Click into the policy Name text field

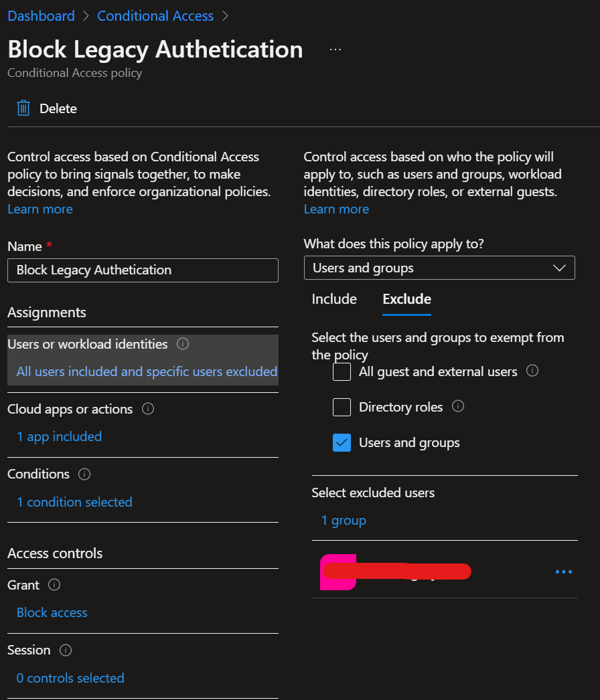tap(143, 270)
